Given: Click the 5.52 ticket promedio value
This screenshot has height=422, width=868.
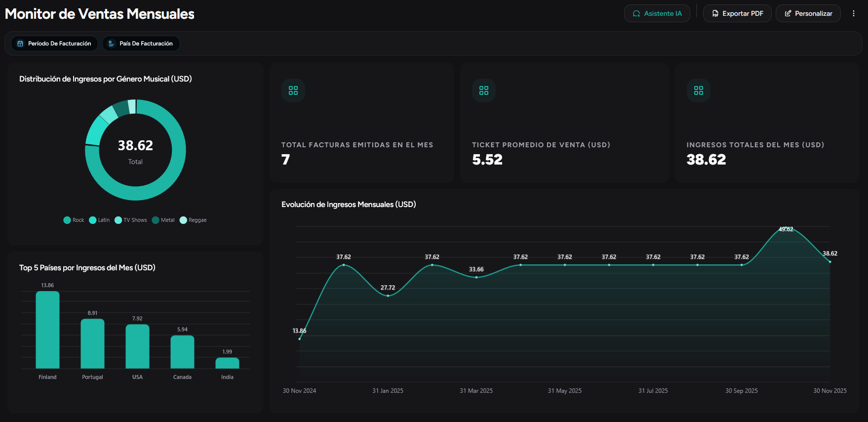Looking at the screenshot, I should pyautogui.click(x=487, y=160).
